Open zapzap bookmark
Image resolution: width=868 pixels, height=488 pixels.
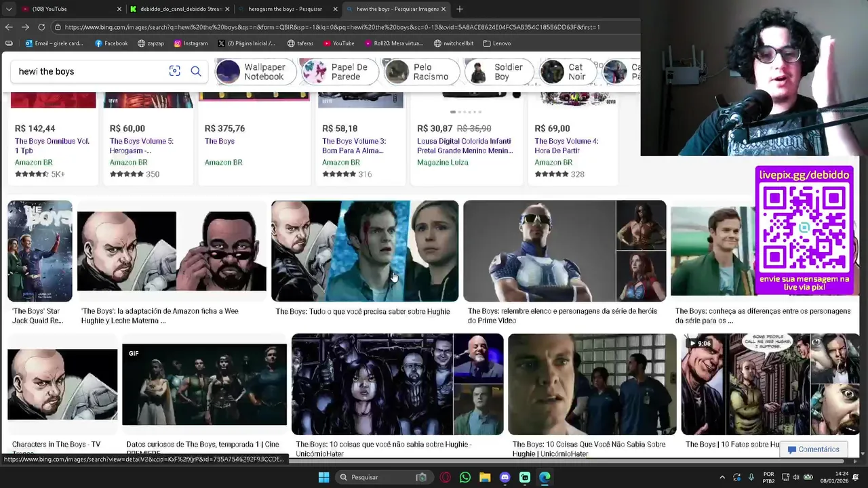pos(151,43)
